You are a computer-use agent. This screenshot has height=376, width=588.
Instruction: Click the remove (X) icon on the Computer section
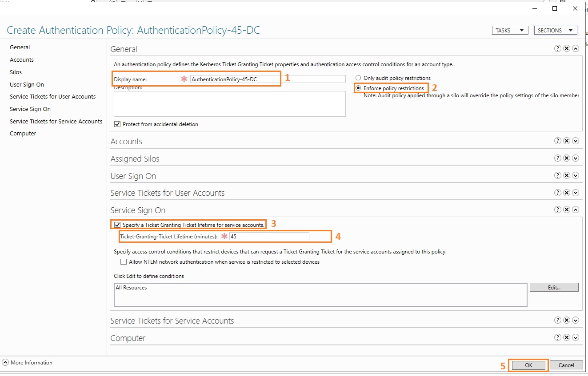click(x=567, y=337)
